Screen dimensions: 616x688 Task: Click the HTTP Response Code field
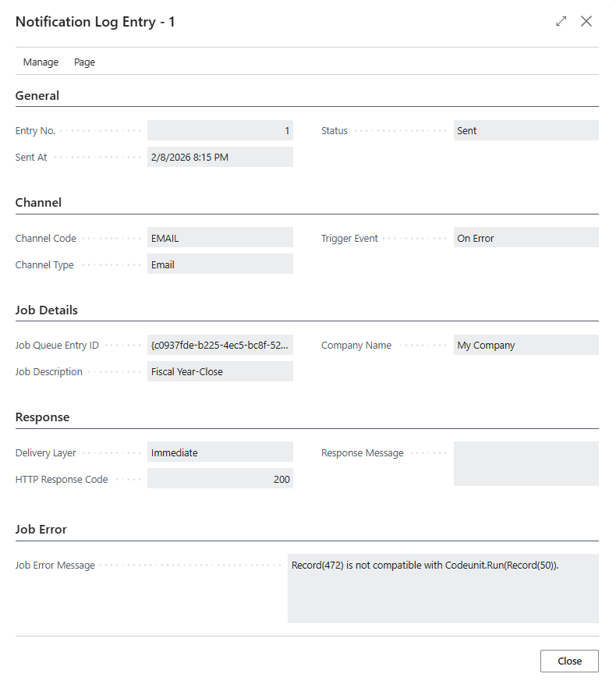[x=220, y=480]
